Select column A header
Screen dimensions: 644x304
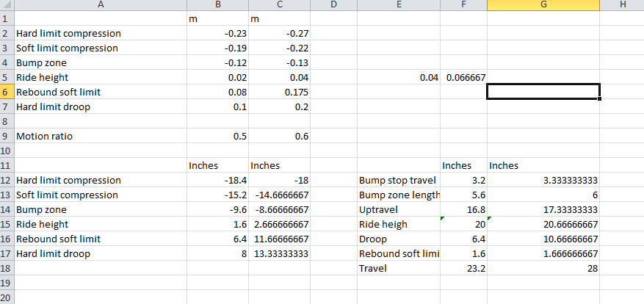click(101, 5)
